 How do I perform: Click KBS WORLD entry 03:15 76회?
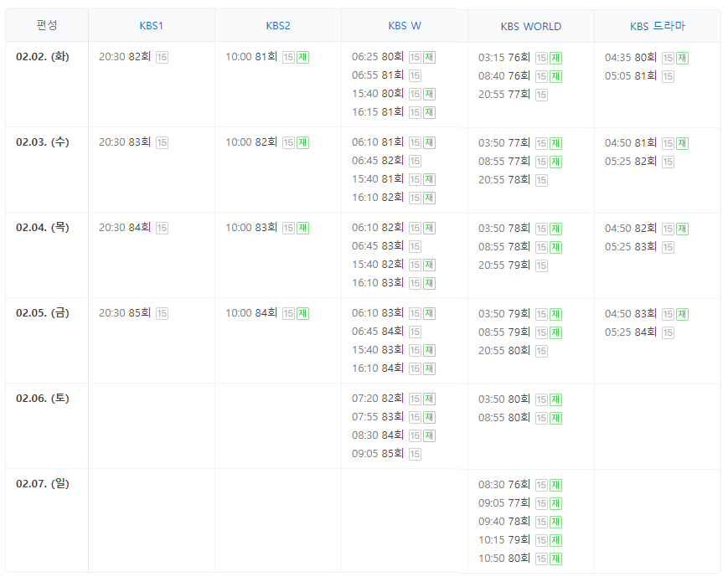(x=504, y=58)
